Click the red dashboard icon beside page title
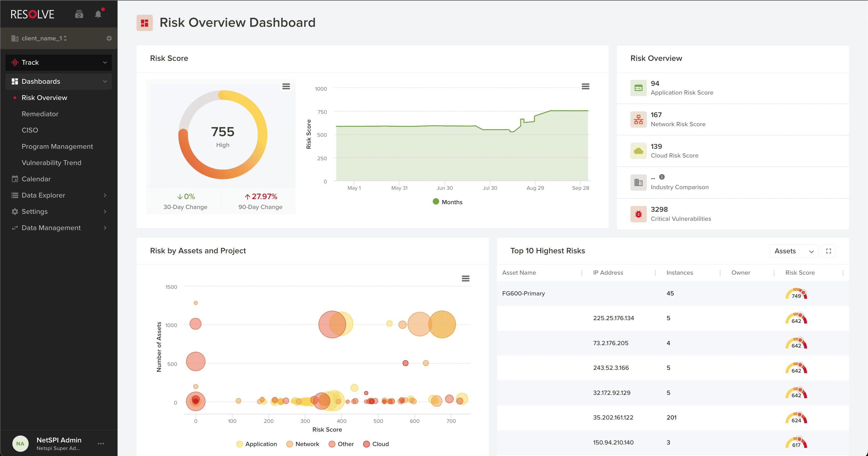 pyautogui.click(x=145, y=23)
